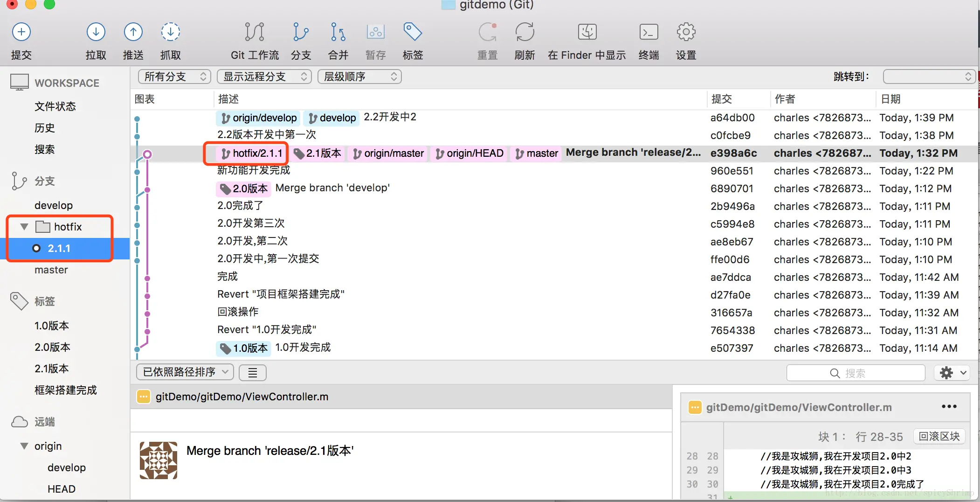Select commit 960e551 '新功能开发完成'
This screenshot has width=980, height=502.
555,171
